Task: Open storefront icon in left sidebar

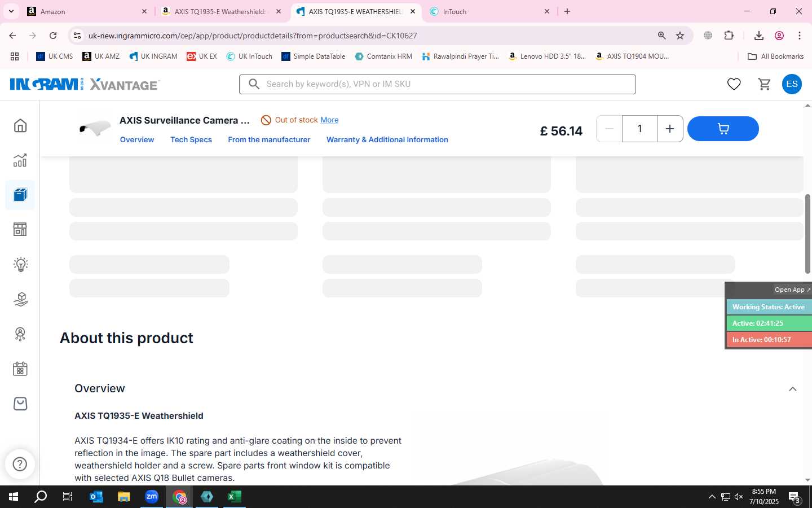Action: click(x=20, y=230)
